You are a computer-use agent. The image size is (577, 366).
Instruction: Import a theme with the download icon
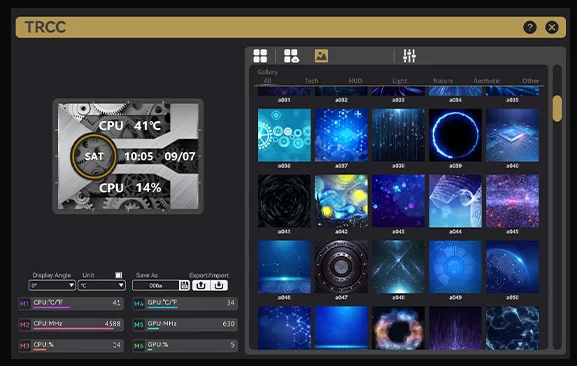pyautogui.click(x=219, y=285)
